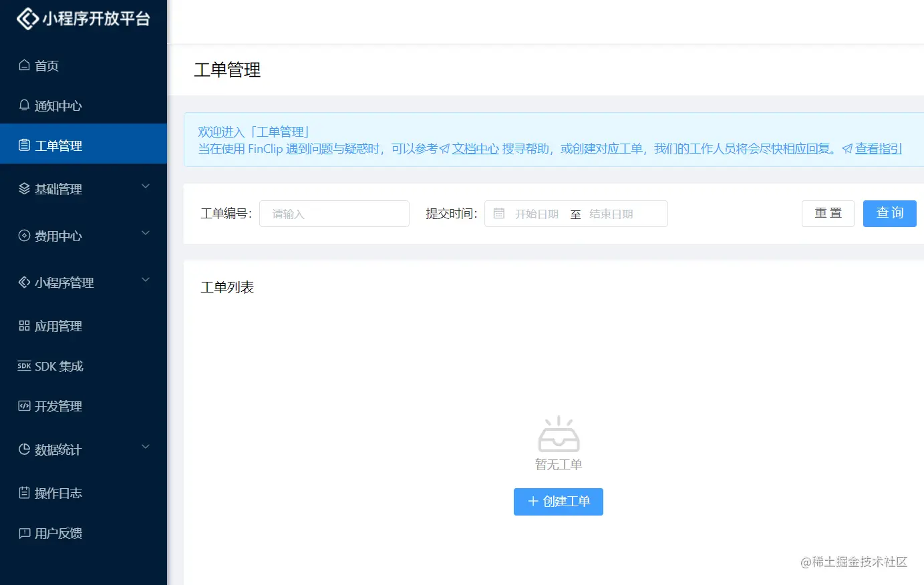Click the 小程序开放平台 logo icon
The width and height of the screenshot is (924, 585).
(x=27, y=19)
